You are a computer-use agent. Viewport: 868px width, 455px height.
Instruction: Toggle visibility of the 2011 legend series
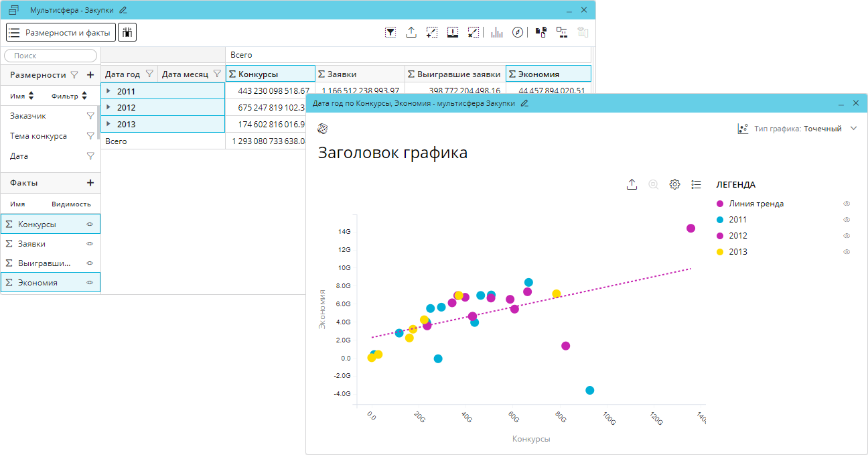coord(847,220)
